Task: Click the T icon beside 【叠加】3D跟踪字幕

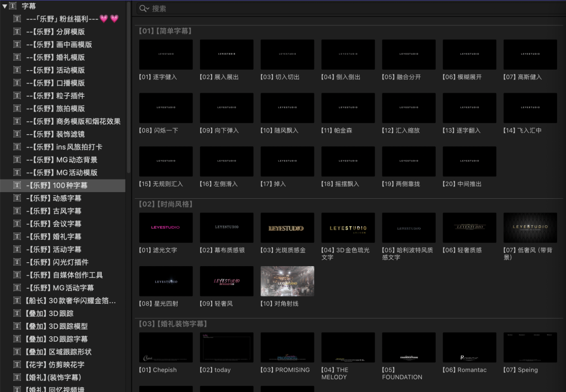Action: click(x=17, y=338)
